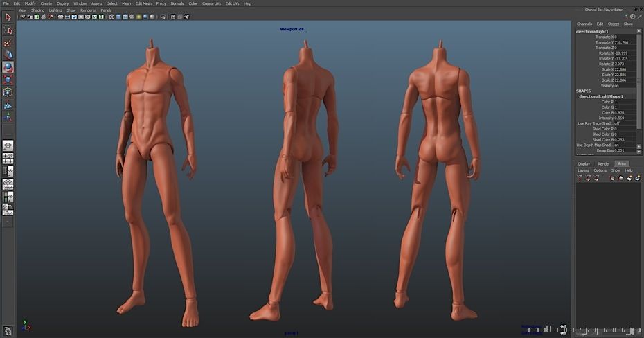Toggle Use Depth Map Shadows value 'on'
644x338 pixels.
(x=616, y=145)
